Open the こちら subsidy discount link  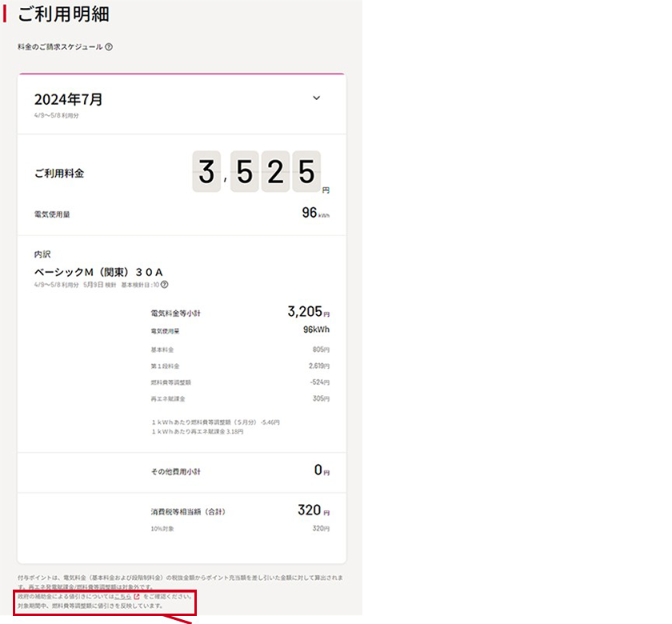pos(122,596)
